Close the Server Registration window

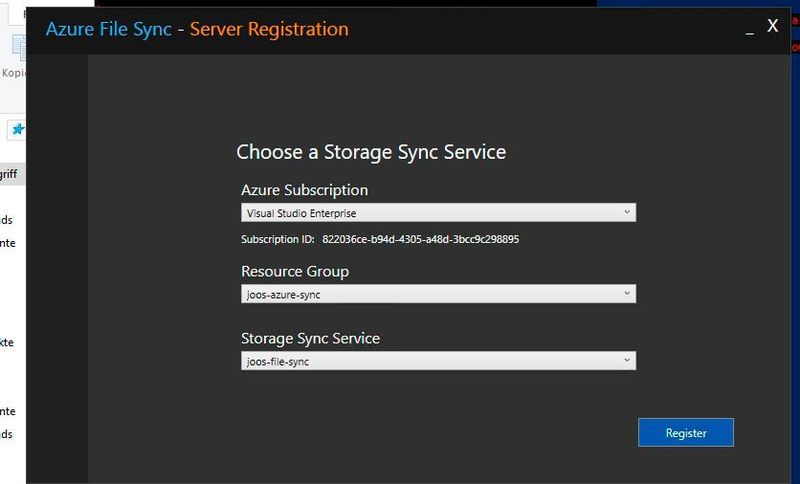[772, 26]
